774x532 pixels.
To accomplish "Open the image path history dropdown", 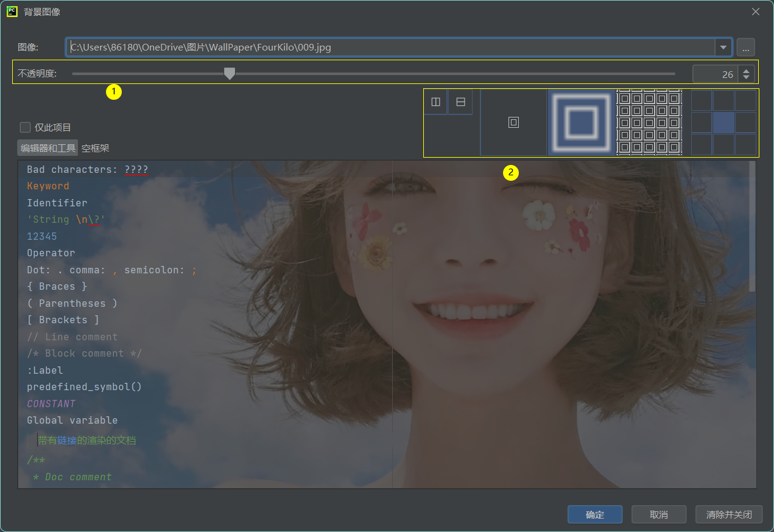I will pyautogui.click(x=723, y=47).
